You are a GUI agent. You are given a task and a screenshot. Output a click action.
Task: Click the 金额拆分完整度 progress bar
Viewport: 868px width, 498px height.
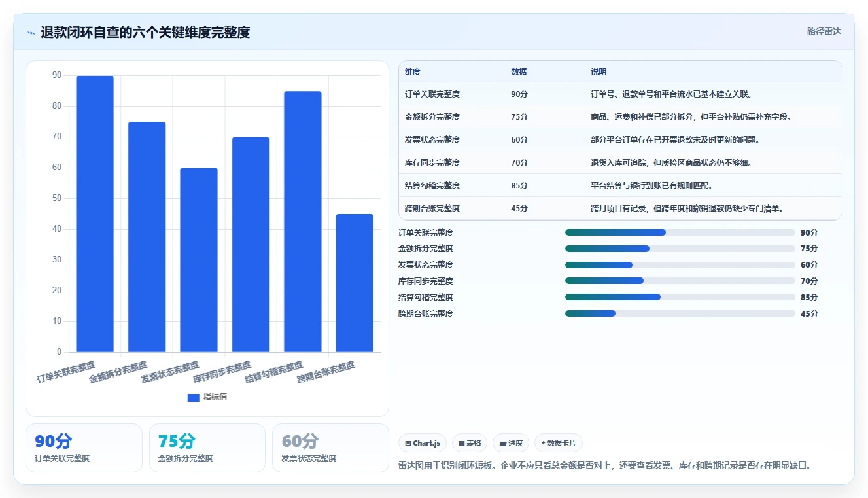(x=680, y=249)
